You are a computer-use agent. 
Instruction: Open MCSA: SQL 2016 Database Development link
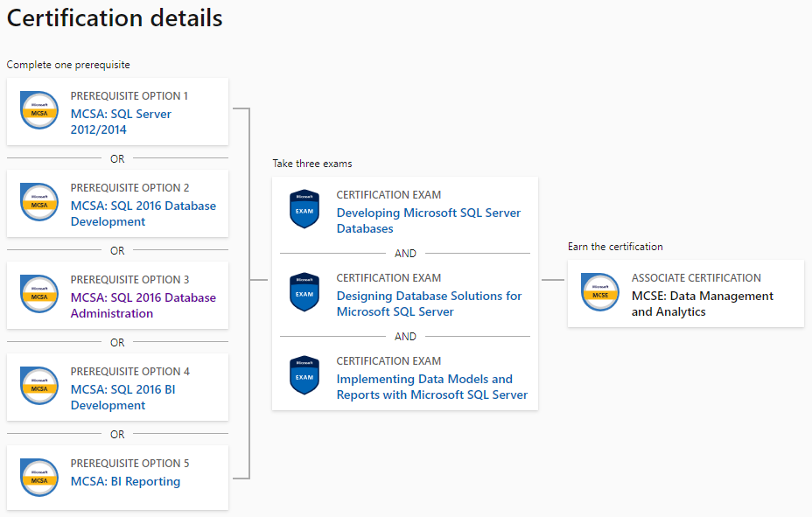143,213
